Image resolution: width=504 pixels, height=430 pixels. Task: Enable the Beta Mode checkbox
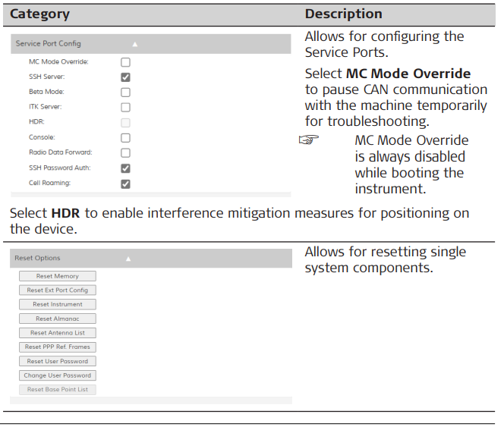[125, 93]
